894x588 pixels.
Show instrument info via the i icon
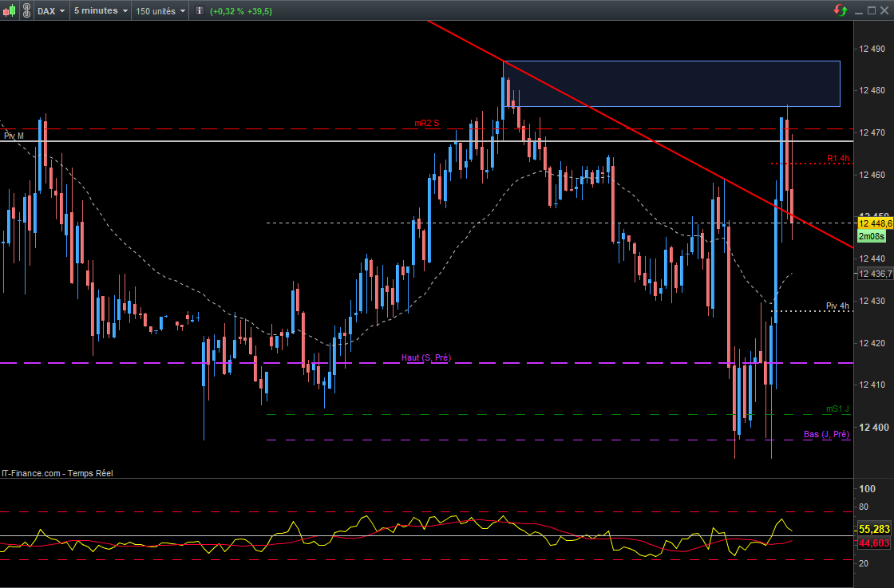click(x=199, y=11)
